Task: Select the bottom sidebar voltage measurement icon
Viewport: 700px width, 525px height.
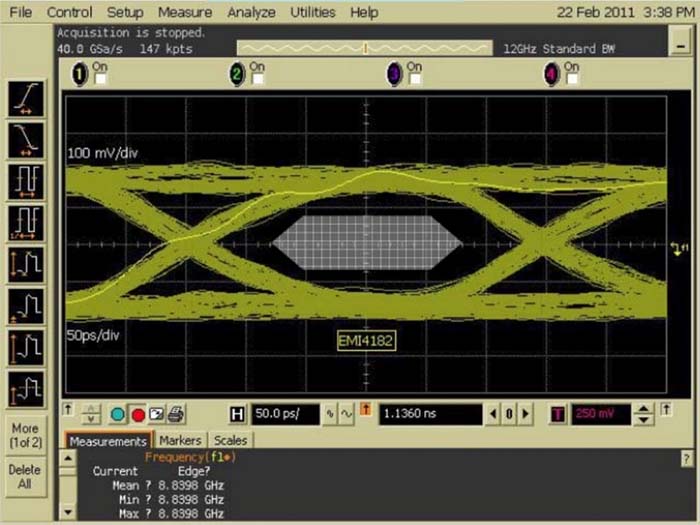Action: click(x=26, y=389)
